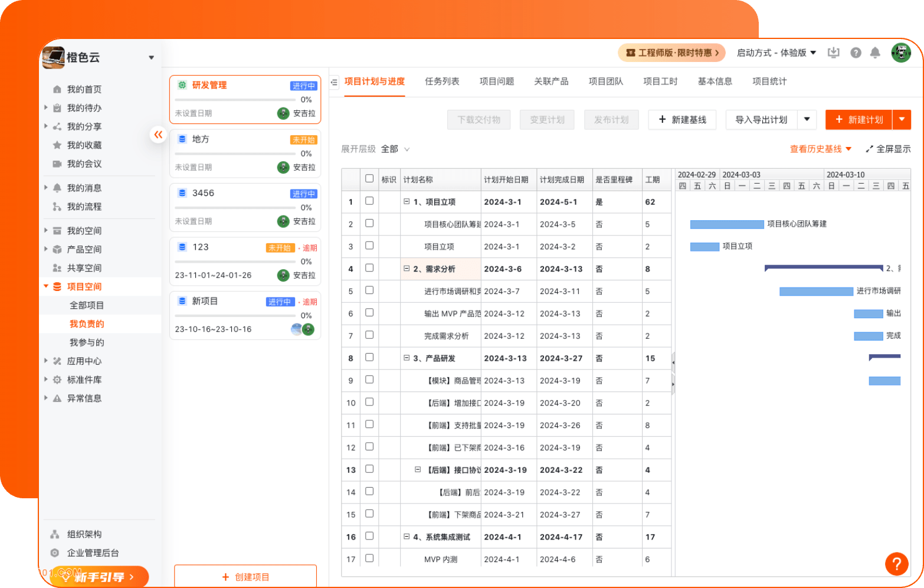Screen dimensions: 924x588
Task: Check the checkbox for row 1 项目立项
Action: tap(369, 201)
